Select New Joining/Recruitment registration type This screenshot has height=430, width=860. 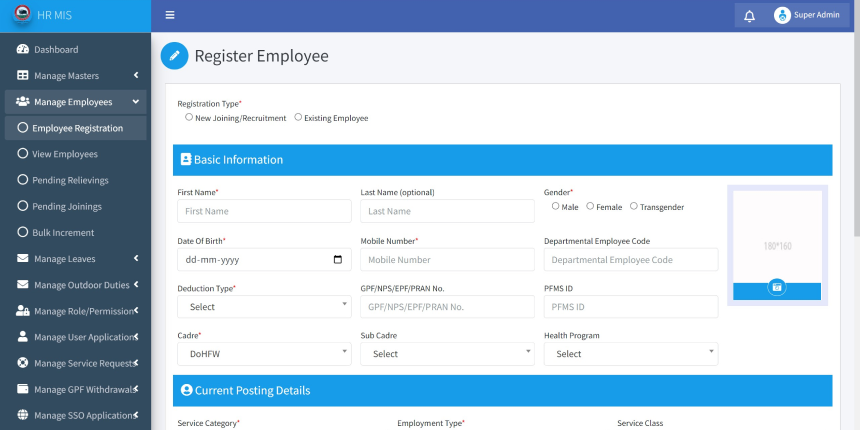(x=189, y=117)
